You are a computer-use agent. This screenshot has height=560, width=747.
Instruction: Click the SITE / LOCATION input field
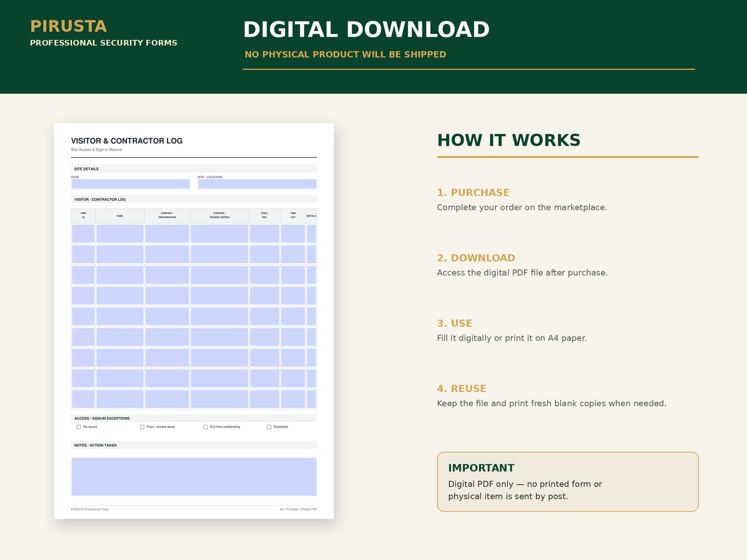257,184
